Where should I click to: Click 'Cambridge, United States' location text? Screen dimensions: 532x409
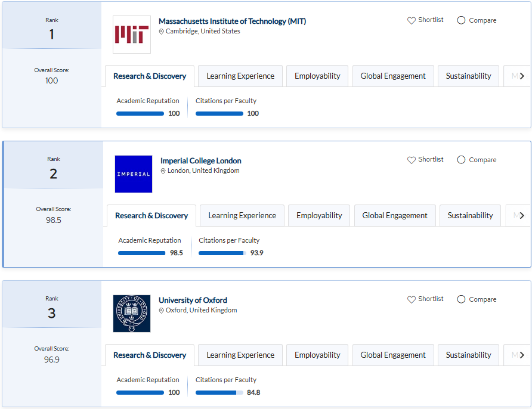pyautogui.click(x=203, y=31)
